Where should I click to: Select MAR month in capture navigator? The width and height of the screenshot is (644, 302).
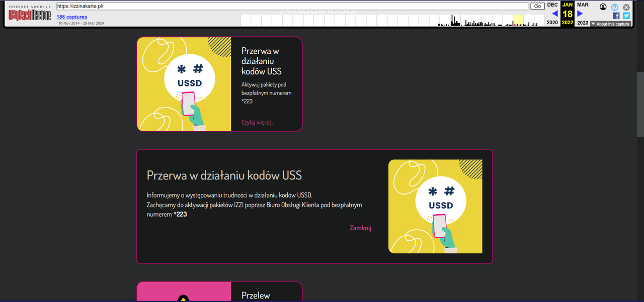coord(583,5)
